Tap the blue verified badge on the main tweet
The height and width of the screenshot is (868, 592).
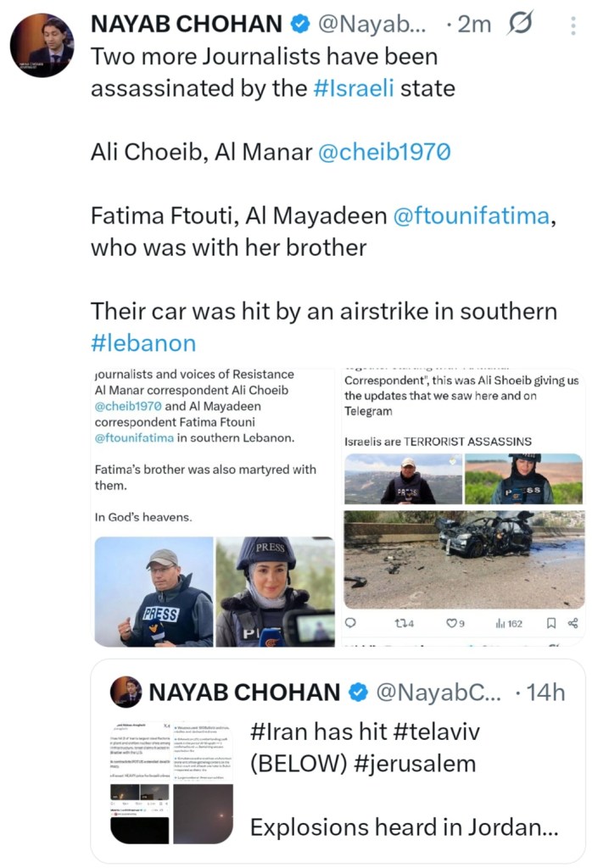click(299, 25)
